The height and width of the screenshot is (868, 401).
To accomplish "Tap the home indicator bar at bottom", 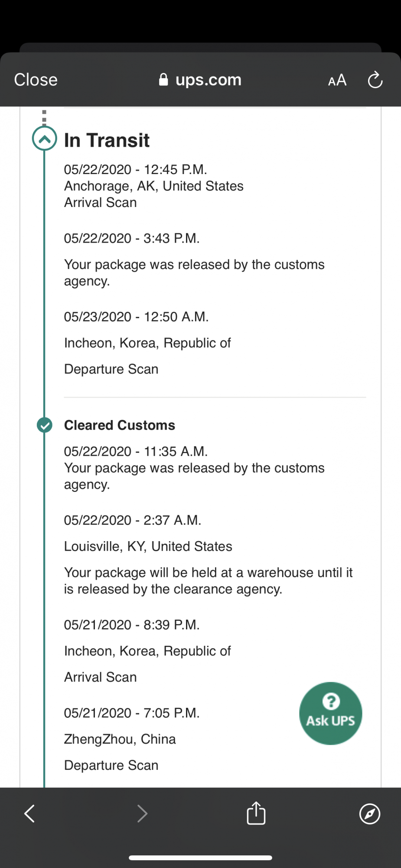I will pyautogui.click(x=200, y=858).
